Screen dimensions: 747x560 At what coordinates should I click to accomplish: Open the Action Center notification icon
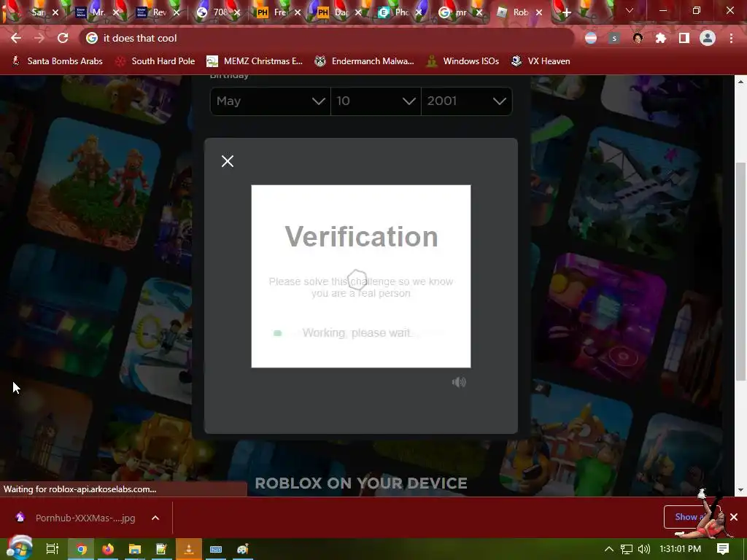(x=723, y=549)
